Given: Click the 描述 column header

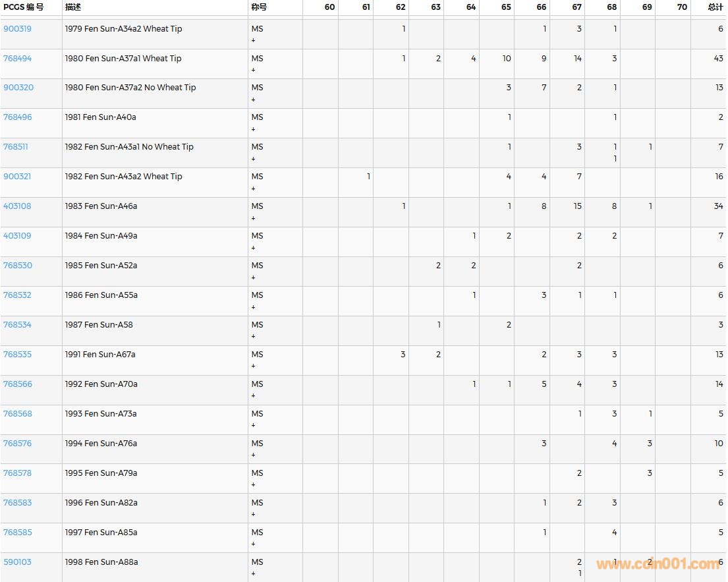Looking at the screenshot, I should [x=74, y=7].
